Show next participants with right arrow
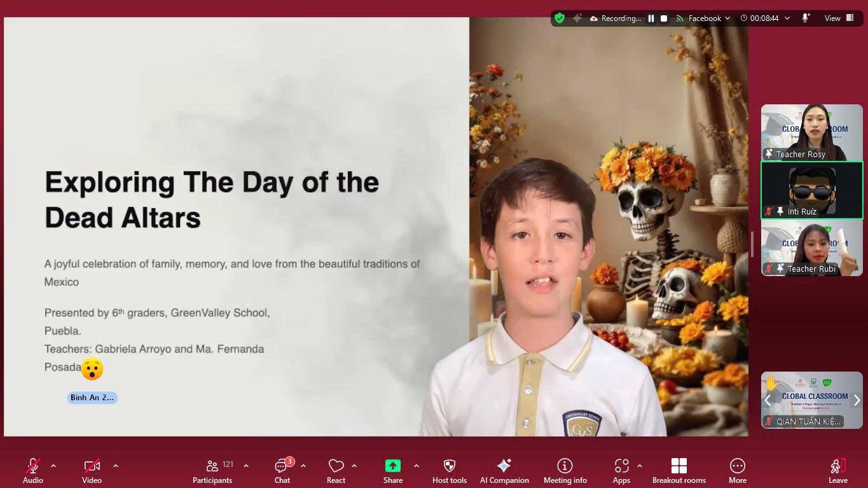868x488 pixels. 856,400
